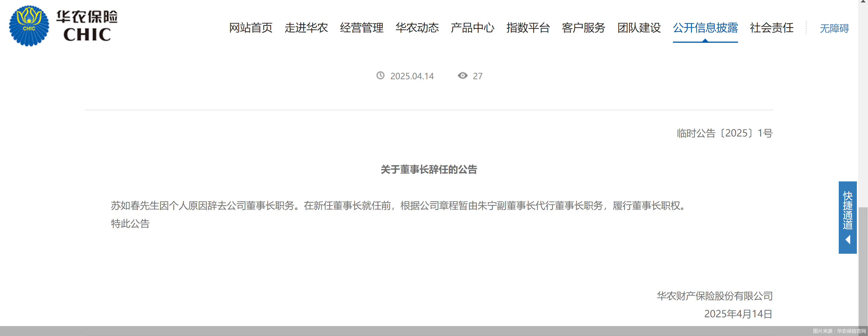Click the CHIC sunflower logo icon
The image size is (868, 336).
point(29,26)
